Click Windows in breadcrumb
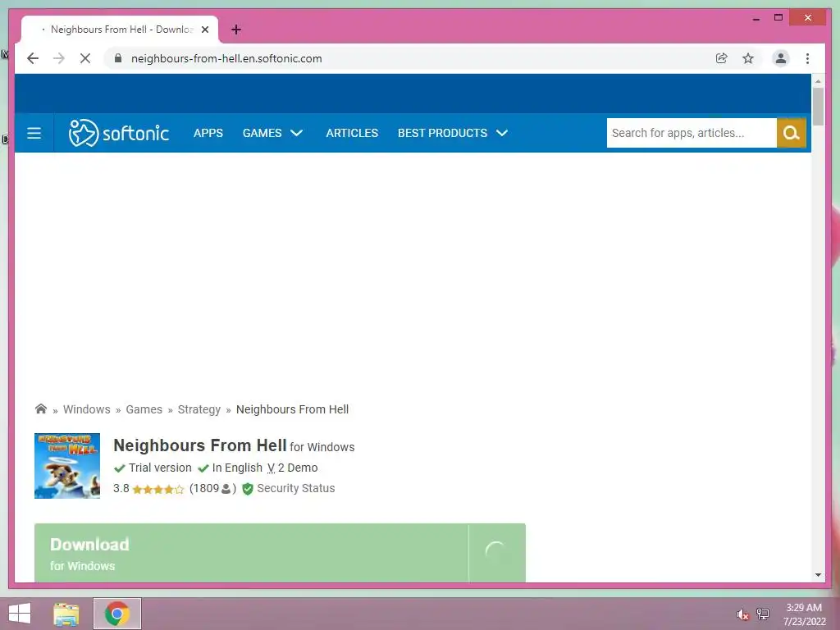Viewport: 840px width, 630px height. click(87, 409)
